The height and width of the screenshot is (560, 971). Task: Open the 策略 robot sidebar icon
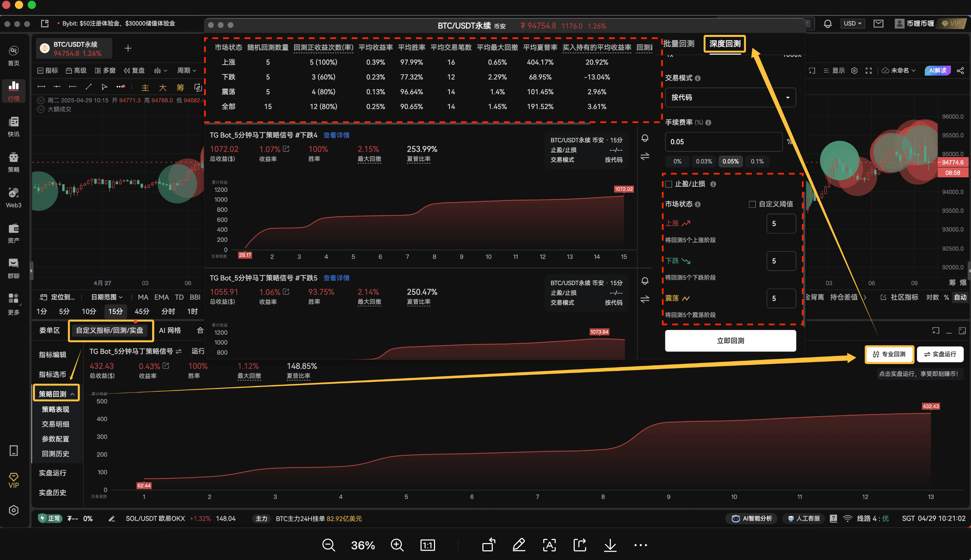point(13,162)
